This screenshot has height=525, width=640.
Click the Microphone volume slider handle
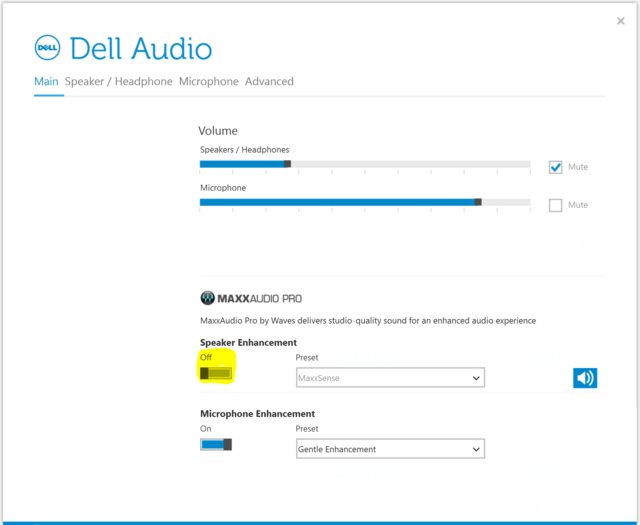[478, 202]
